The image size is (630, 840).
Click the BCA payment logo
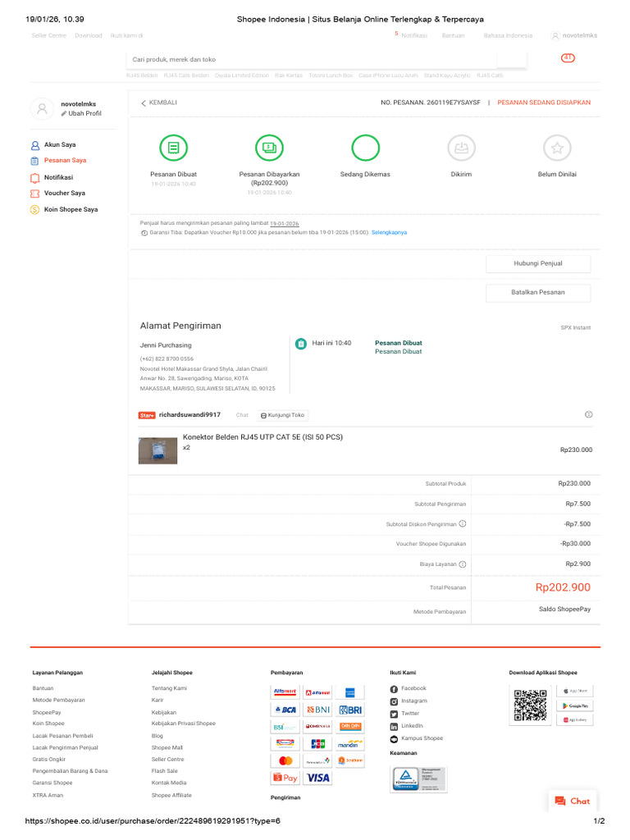click(285, 710)
